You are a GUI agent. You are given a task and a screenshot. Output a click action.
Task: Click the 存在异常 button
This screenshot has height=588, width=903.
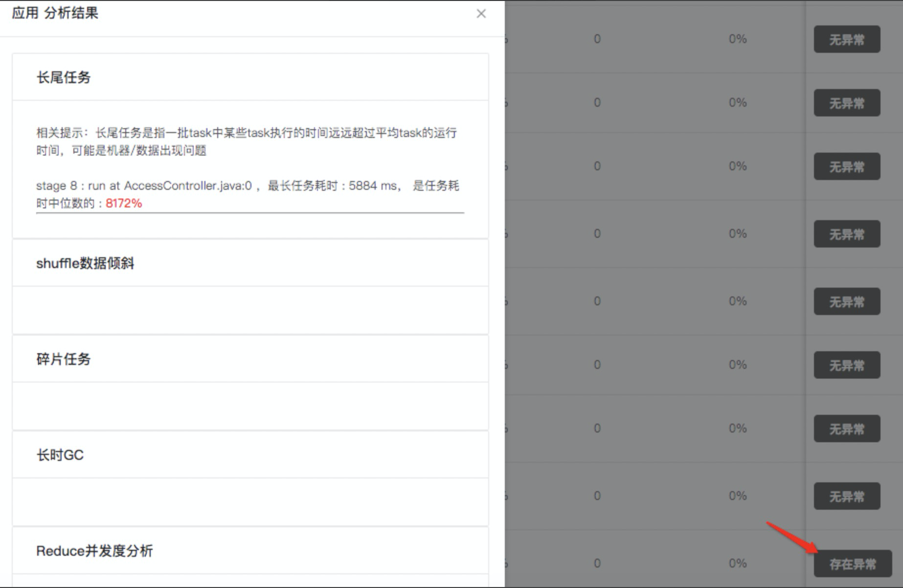tap(853, 564)
